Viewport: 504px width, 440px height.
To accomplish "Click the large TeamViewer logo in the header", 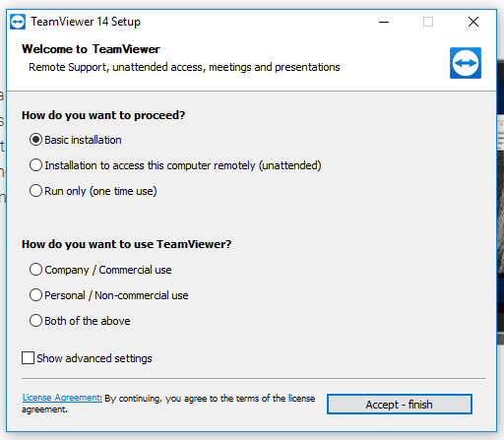I will 466,63.
